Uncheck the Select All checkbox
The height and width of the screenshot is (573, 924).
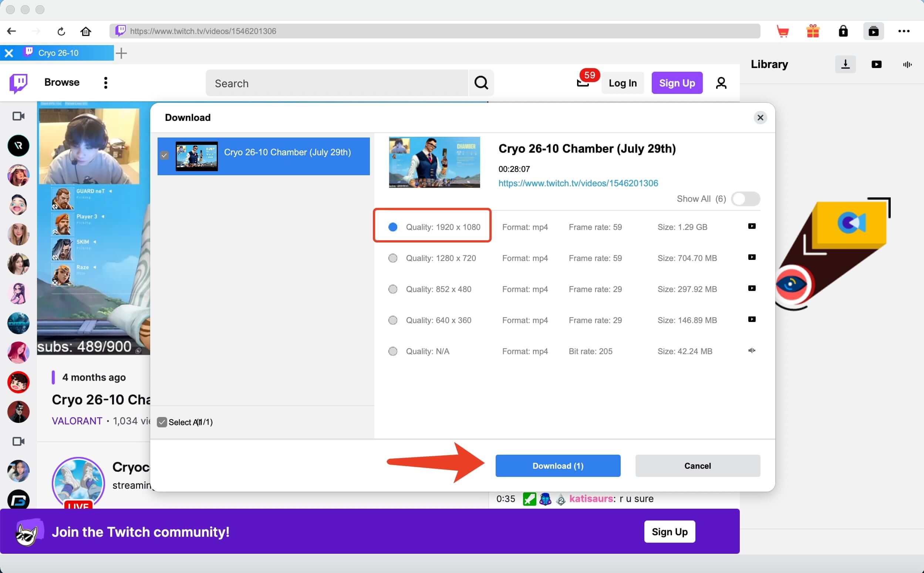pyautogui.click(x=162, y=422)
